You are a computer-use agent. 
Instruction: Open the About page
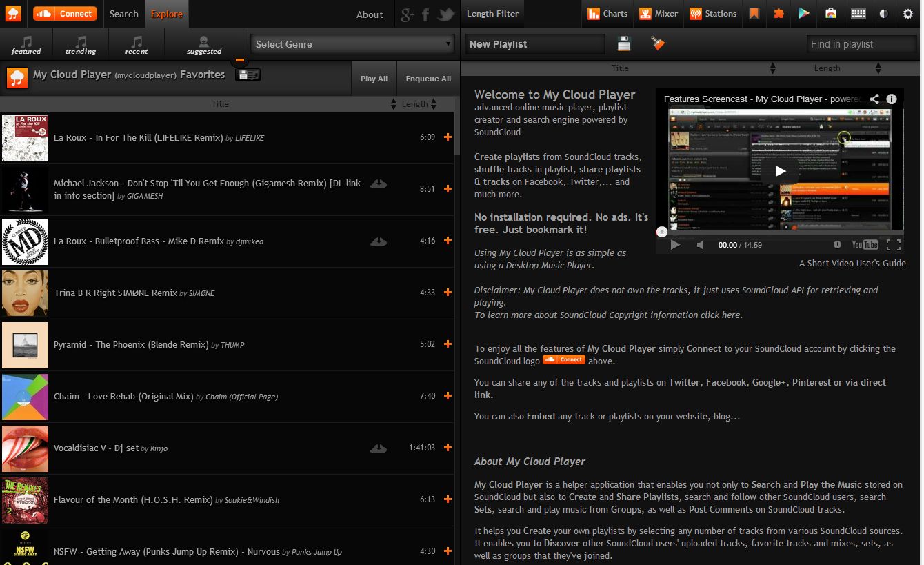point(370,14)
